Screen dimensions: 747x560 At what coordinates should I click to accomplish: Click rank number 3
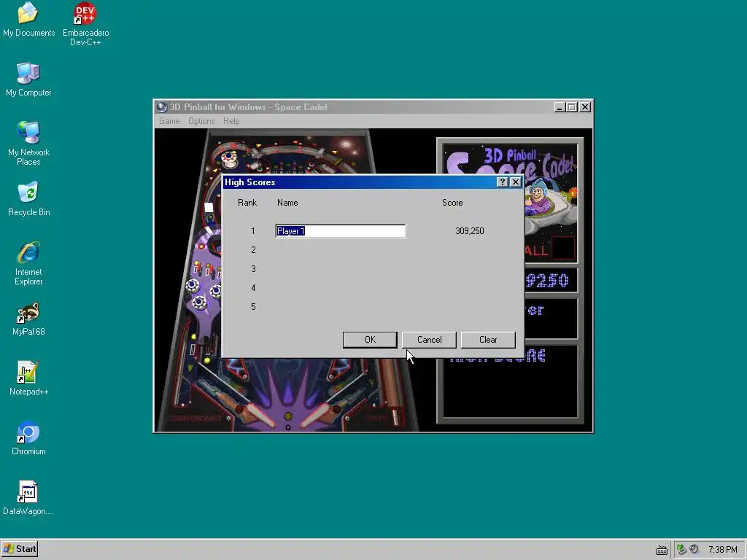coord(253,269)
